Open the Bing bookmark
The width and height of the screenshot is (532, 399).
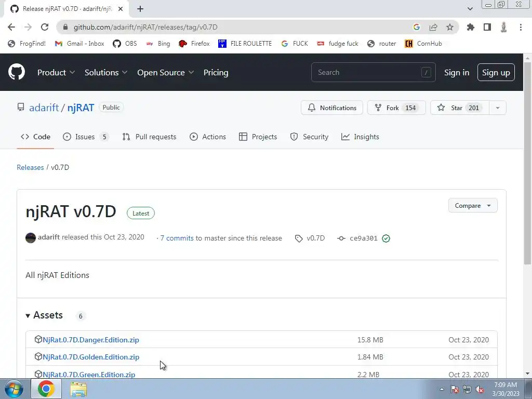point(158,44)
